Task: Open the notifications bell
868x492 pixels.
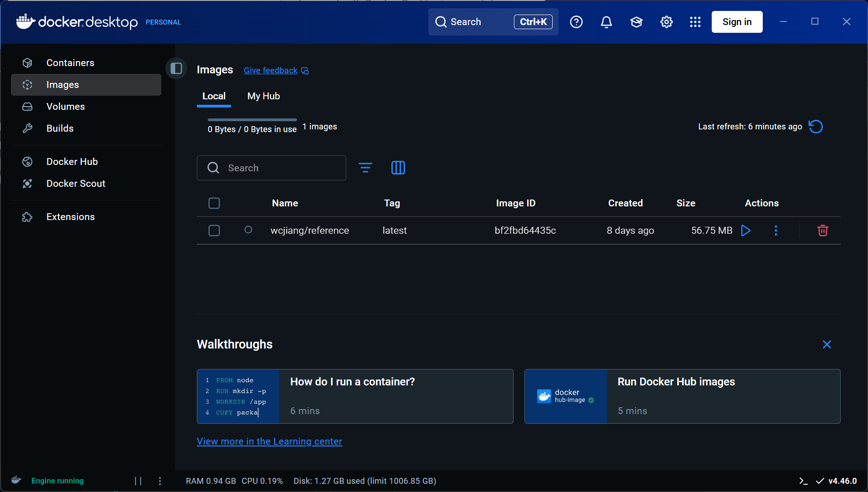Action: (606, 22)
